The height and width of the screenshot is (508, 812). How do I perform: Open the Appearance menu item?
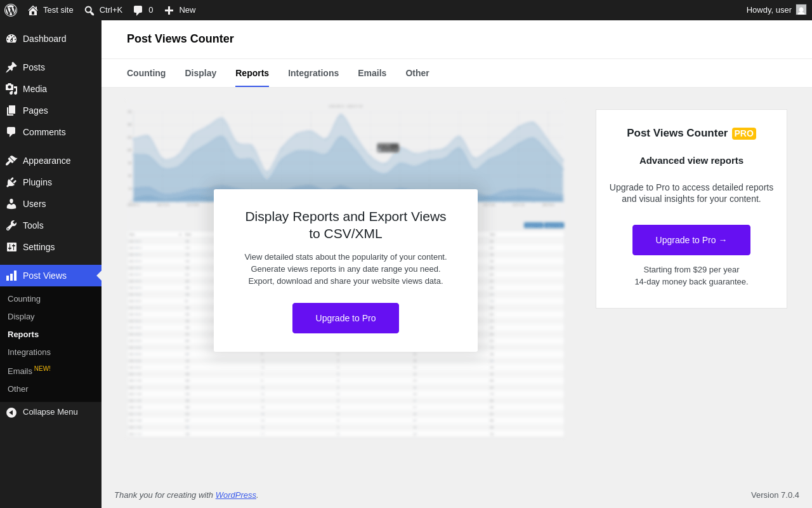[x=51, y=161]
